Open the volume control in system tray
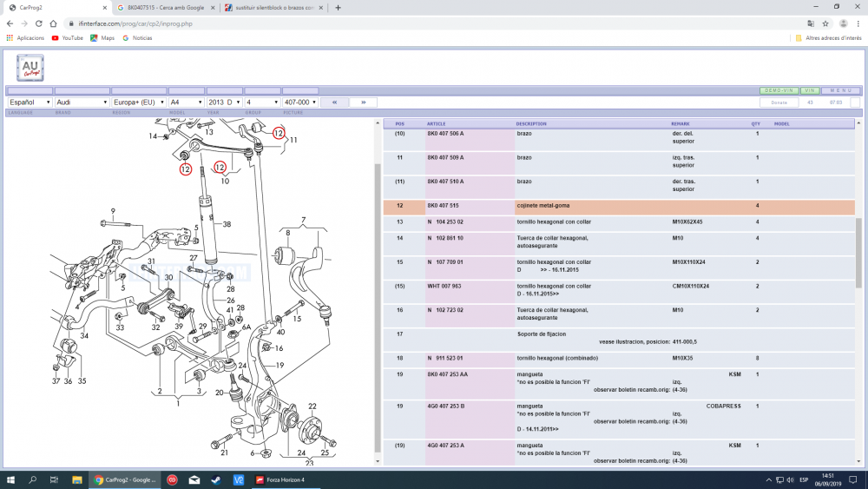The image size is (868, 489). point(791,479)
